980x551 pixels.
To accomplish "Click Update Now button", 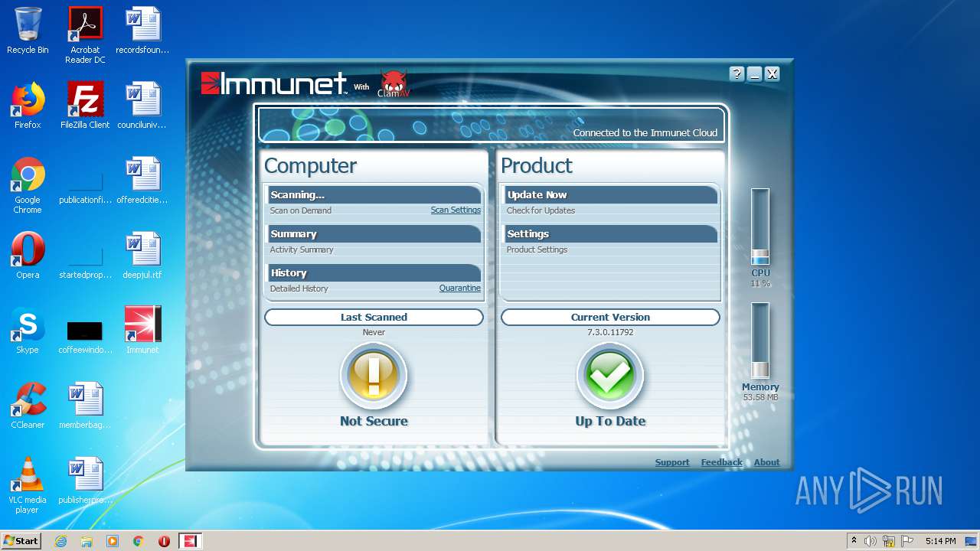I will (x=611, y=194).
